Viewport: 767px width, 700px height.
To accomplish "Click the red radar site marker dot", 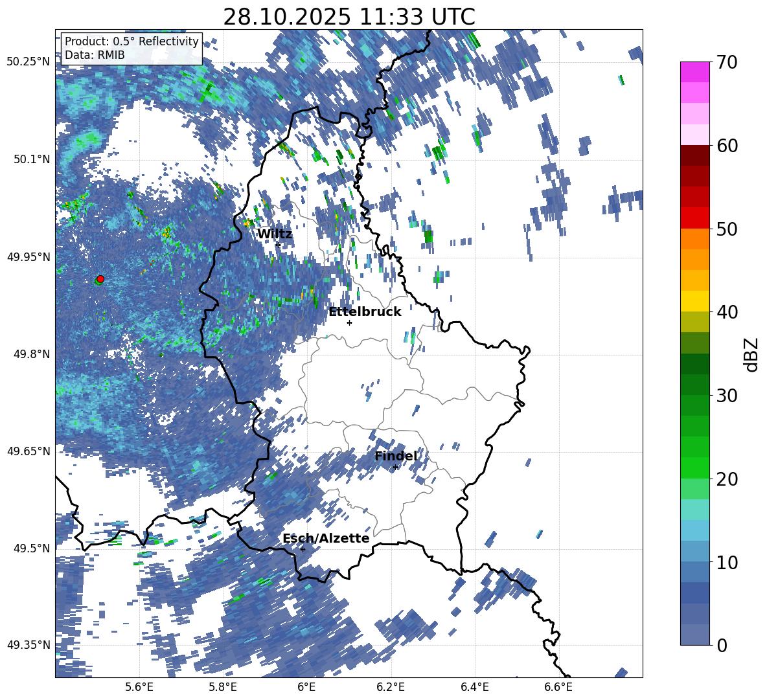I will coord(100,279).
